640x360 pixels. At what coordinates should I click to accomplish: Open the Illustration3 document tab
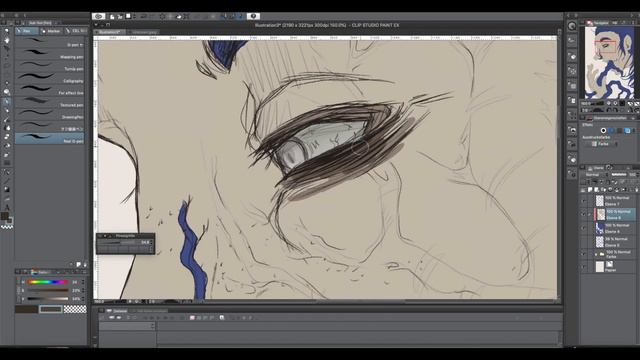point(110,32)
